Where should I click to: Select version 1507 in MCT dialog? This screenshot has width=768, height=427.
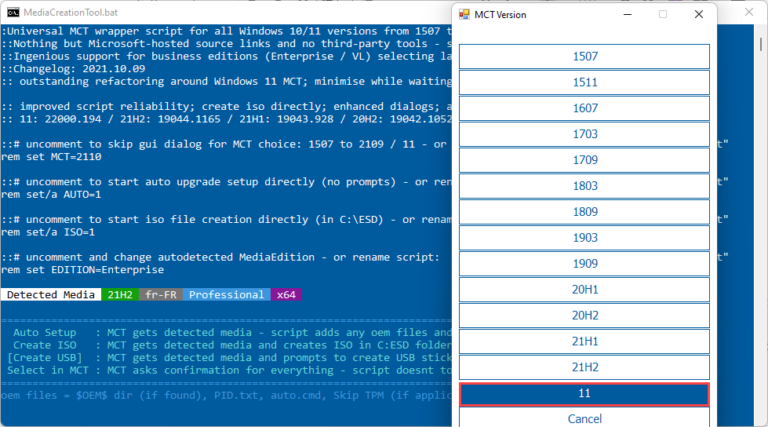pos(585,56)
